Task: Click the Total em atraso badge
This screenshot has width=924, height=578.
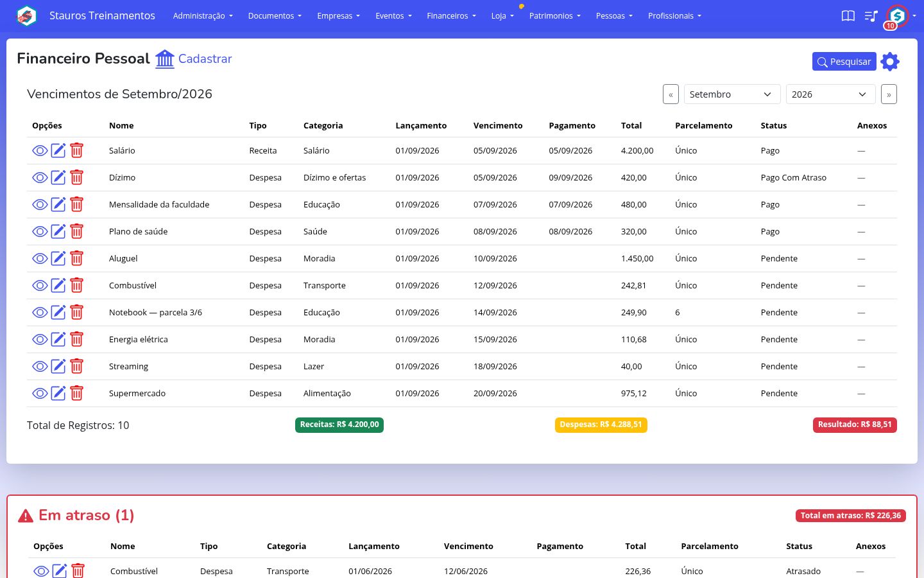Action: [851, 515]
